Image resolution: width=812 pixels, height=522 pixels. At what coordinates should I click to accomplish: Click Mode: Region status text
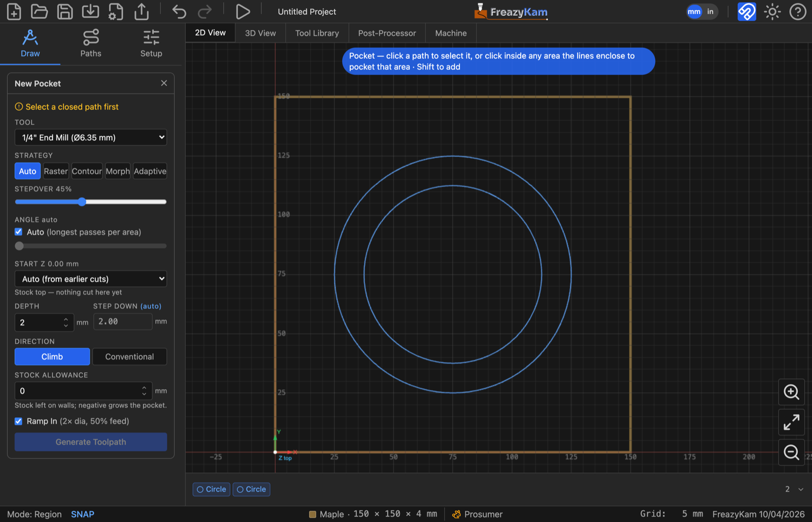coord(35,514)
